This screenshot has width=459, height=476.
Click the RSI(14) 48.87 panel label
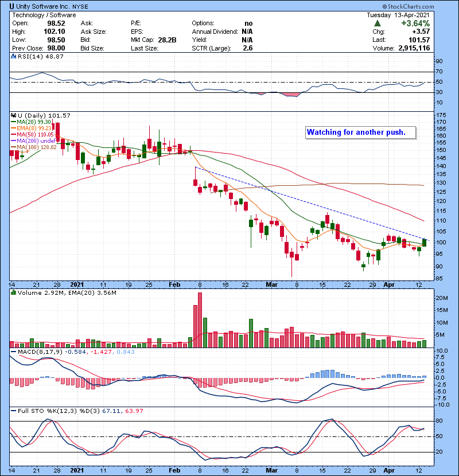pos(40,56)
